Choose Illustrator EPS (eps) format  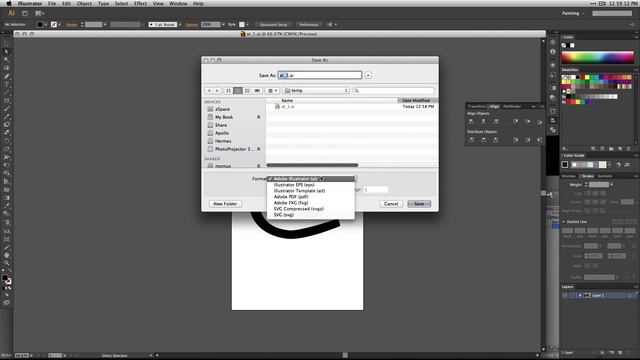(294, 185)
